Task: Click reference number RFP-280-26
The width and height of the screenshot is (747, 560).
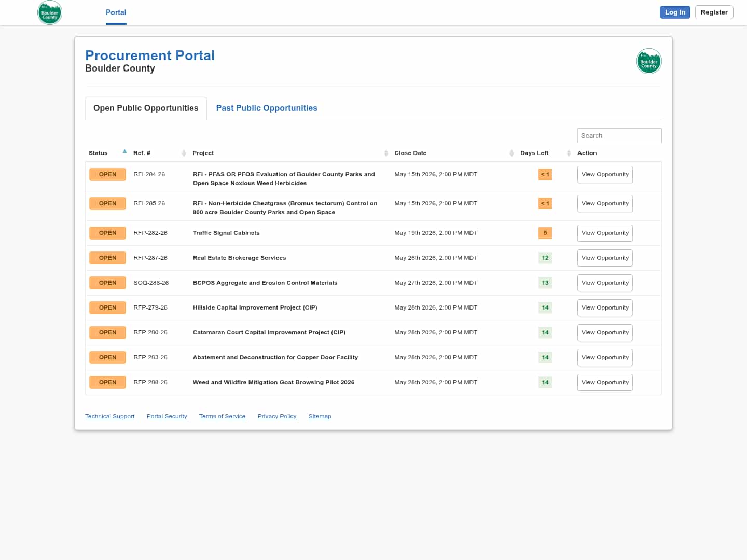Action: point(150,332)
